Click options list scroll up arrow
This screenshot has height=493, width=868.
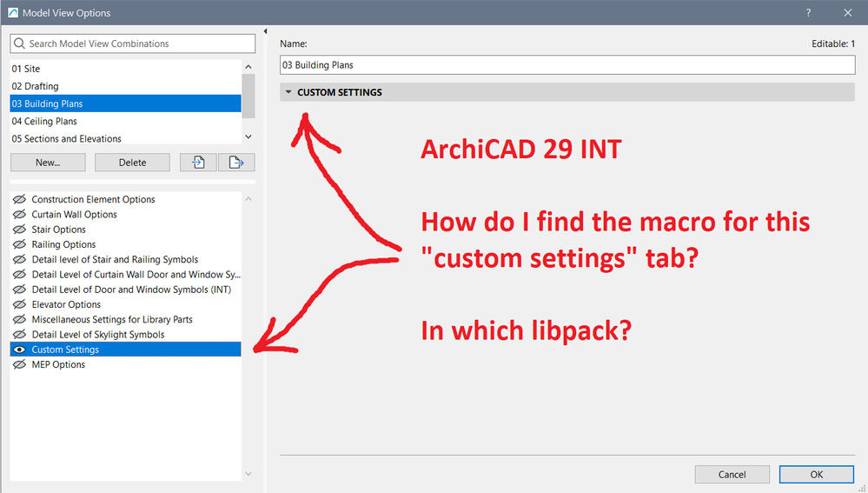click(x=248, y=198)
